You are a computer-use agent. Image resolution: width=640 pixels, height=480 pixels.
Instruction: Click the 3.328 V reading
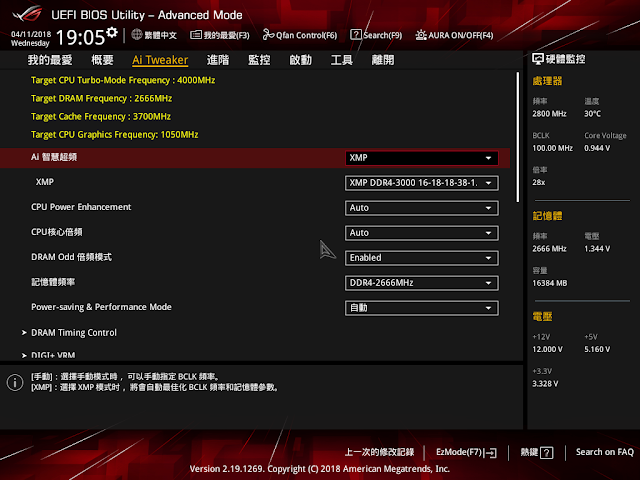click(545, 384)
